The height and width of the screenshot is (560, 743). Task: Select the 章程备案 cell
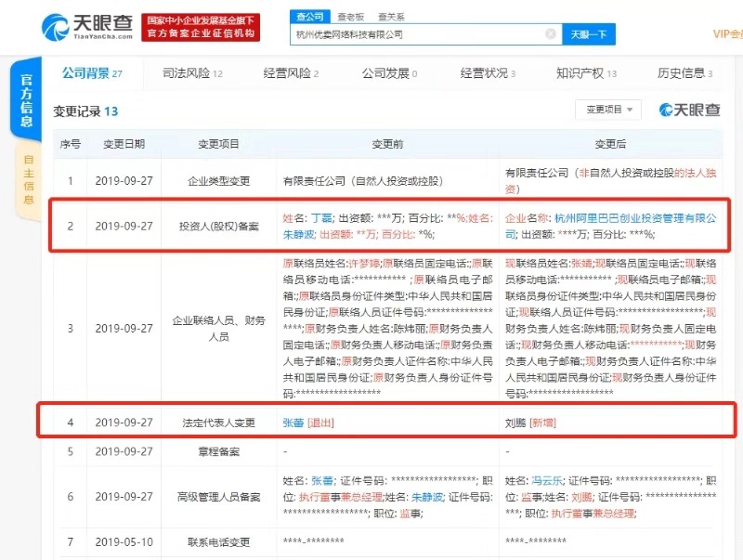[219, 451]
